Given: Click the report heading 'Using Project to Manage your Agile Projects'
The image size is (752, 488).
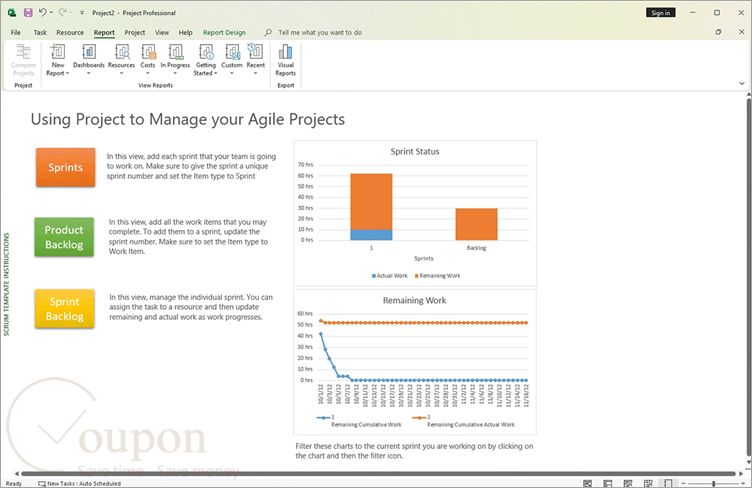Looking at the screenshot, I should click(188, 119).
